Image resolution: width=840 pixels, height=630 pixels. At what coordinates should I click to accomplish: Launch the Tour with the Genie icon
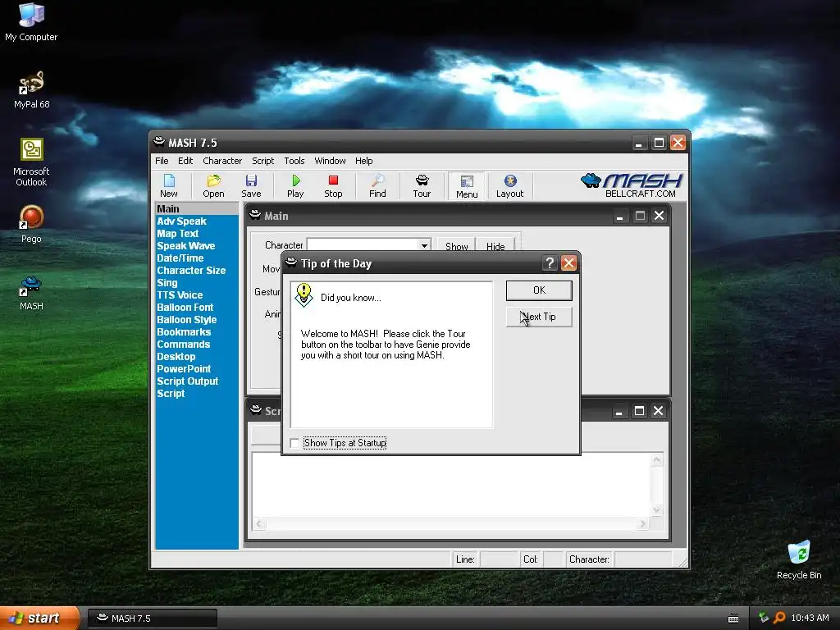click(x=422, y=186)
